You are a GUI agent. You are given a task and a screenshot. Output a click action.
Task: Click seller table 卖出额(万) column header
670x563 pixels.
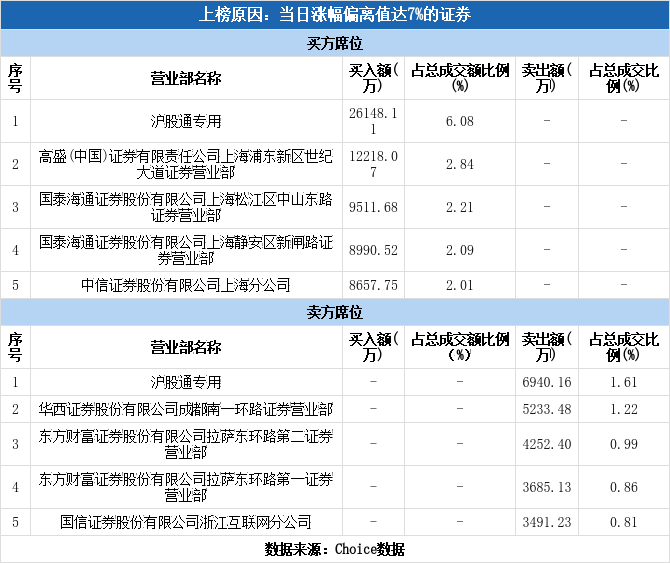(x=547, y=347)
